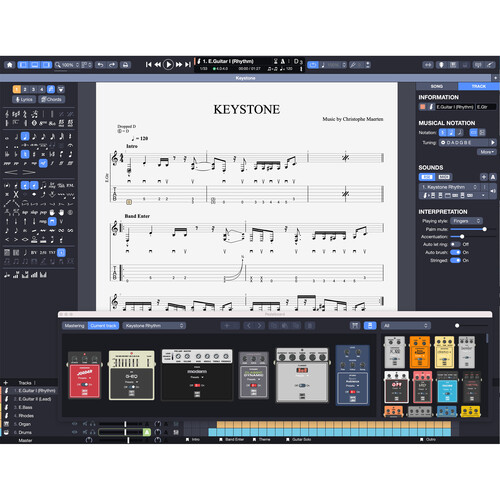Switch to Current track tab in pedalboard

(x=103, y=326)
